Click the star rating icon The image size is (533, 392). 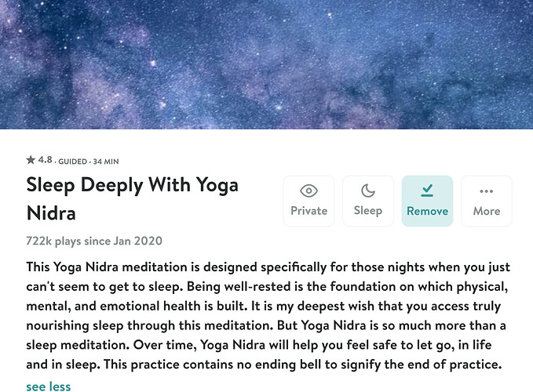pyautogui.click(x=31, y=159)
